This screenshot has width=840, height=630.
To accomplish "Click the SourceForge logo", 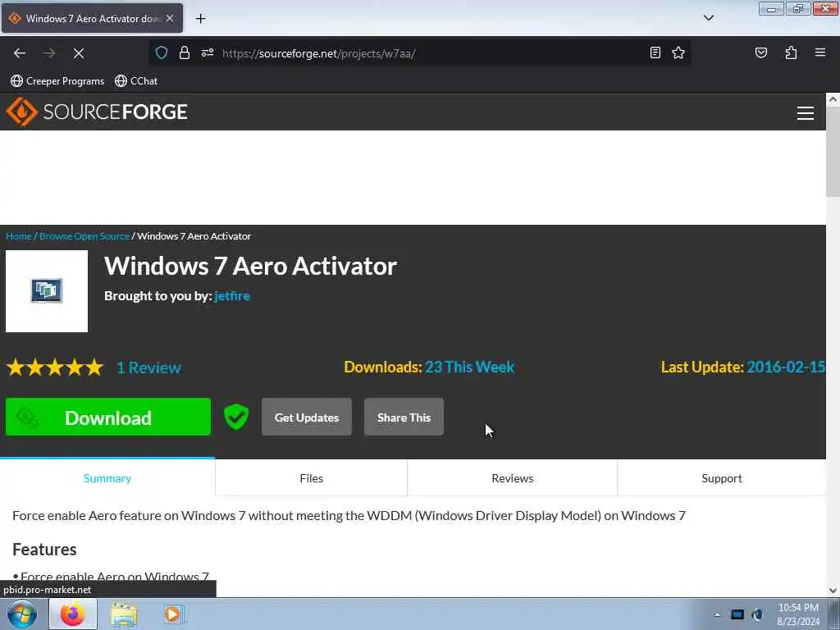I will point(97,112).
